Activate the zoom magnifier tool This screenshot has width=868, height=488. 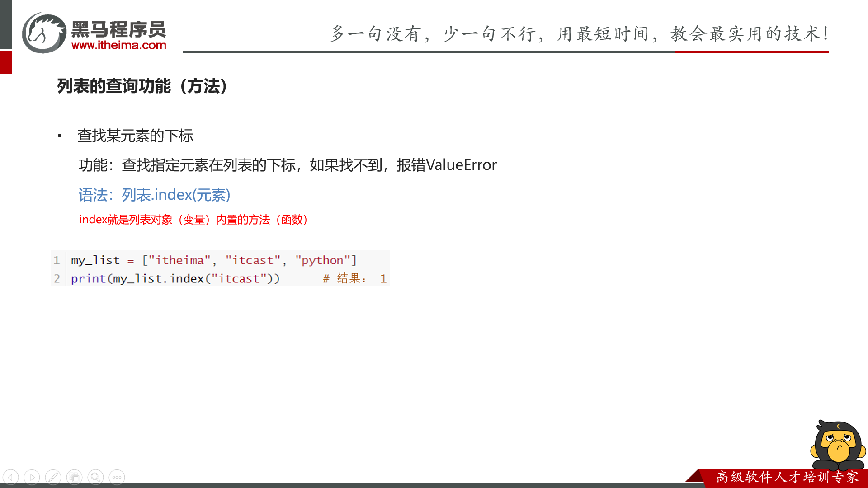point(96,477)
